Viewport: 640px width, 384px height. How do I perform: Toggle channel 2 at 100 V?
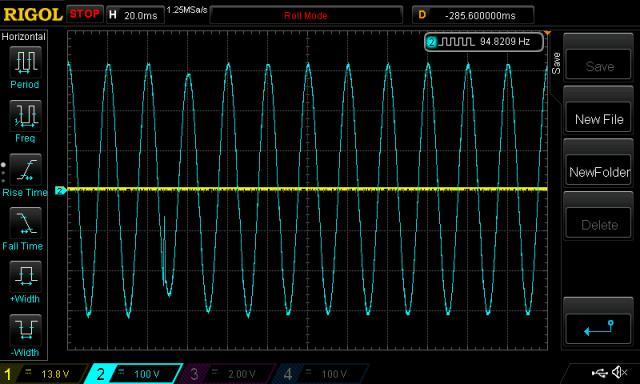pos(134,374)
